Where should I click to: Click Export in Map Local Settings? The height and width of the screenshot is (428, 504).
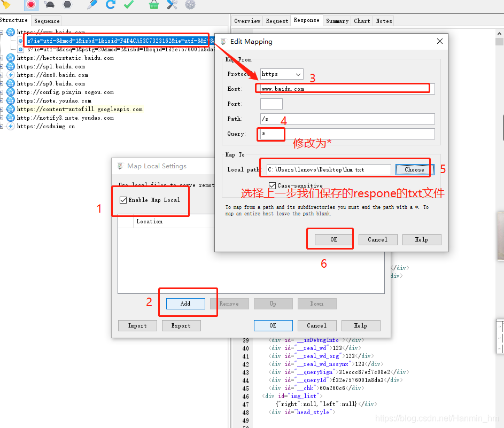pos(181,325)
